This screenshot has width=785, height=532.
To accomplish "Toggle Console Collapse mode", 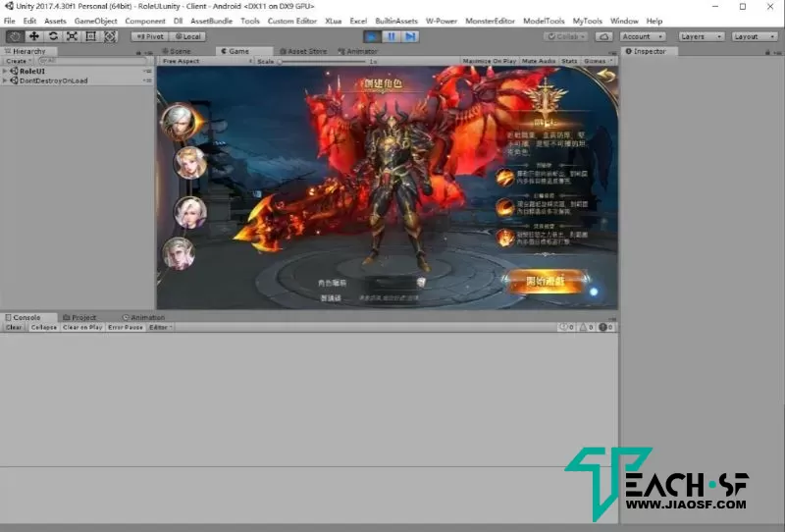I will [x=43, y=327].
